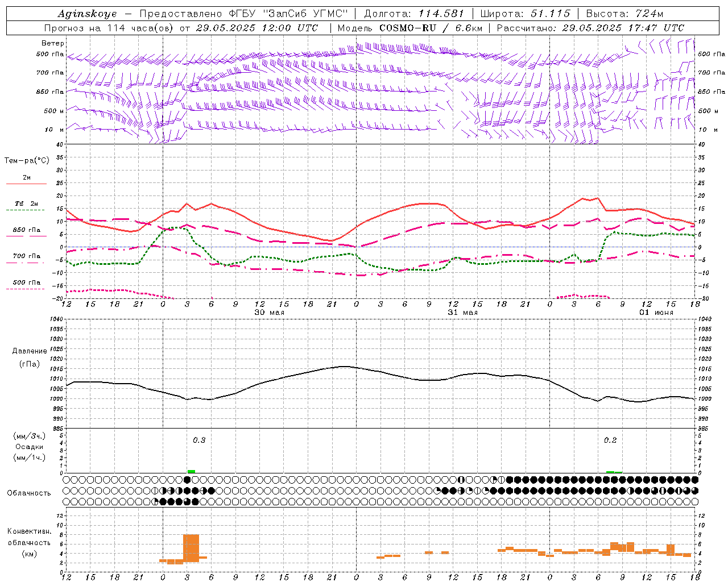Screen dimensions: 728x582
Task: Click the "Тем-ра(°C)" temperature panel label
Action: [x=27, y=161]
